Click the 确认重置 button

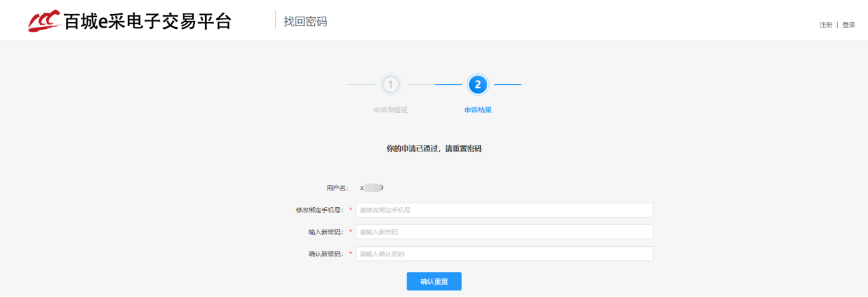[434, 282]
